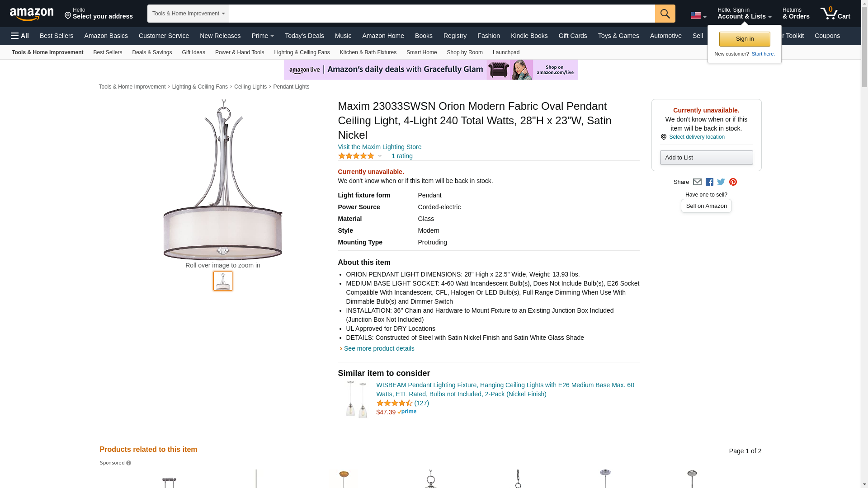Viewport: 868px width, 488px height.
Task: Click the yellow Sign in button
Action: tap(745, 39)
